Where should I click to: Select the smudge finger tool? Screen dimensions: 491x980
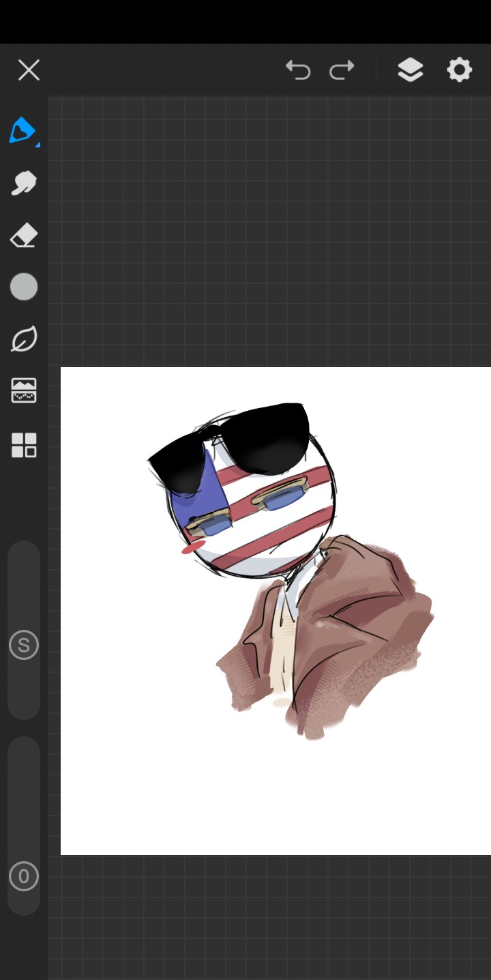[23, 183]
